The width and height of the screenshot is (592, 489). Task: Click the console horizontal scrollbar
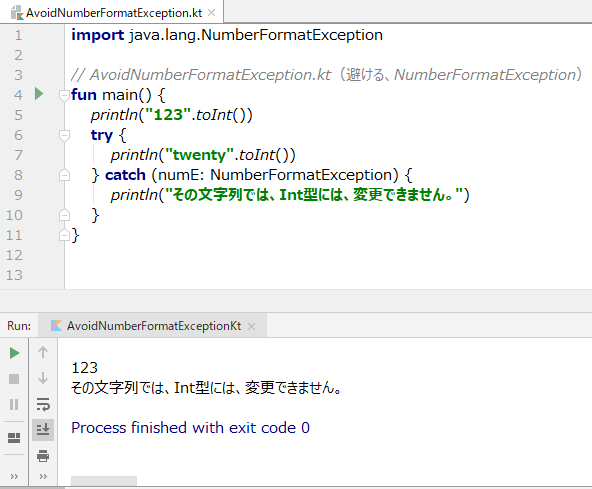click(x=104, y=481)
